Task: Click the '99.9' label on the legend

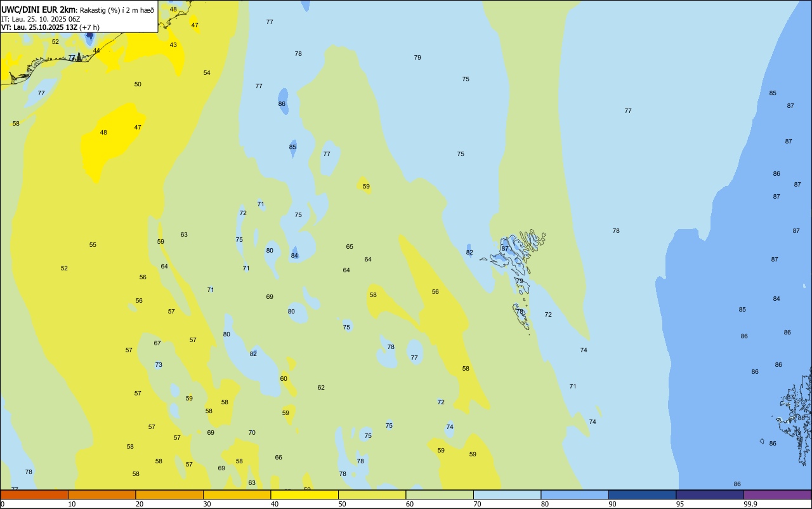Action: pos(750,504)
